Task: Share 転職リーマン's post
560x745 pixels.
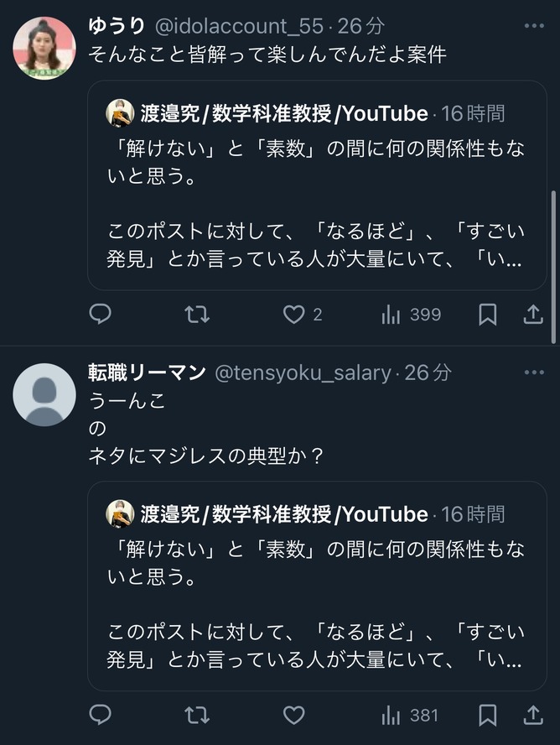Action: (x=532, y=716)
